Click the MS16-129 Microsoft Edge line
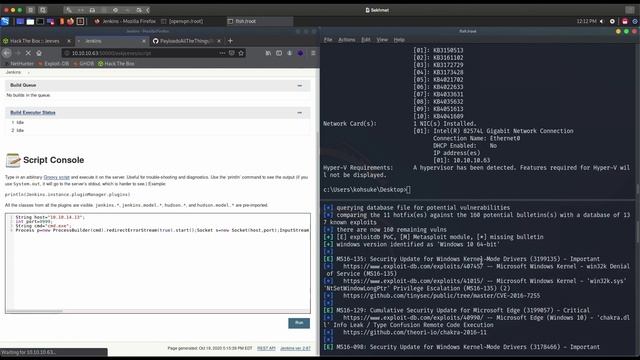 (x=463, y=310)
